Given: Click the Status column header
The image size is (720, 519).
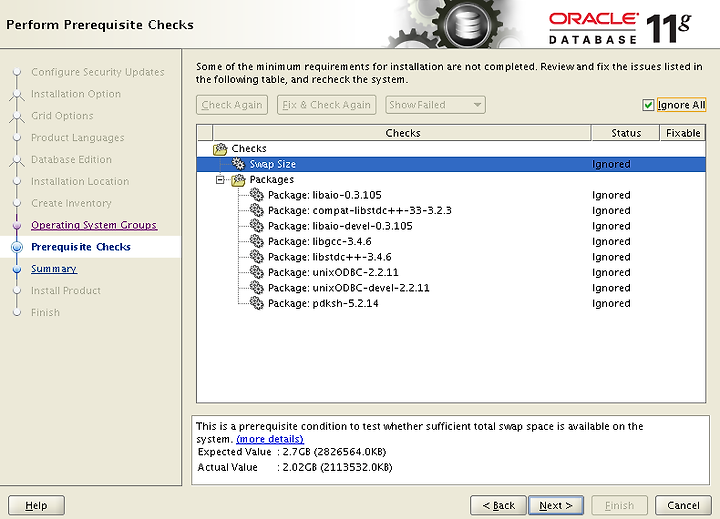Looking at the screenshot, I should pyautogui.click(x=626, y=133).
